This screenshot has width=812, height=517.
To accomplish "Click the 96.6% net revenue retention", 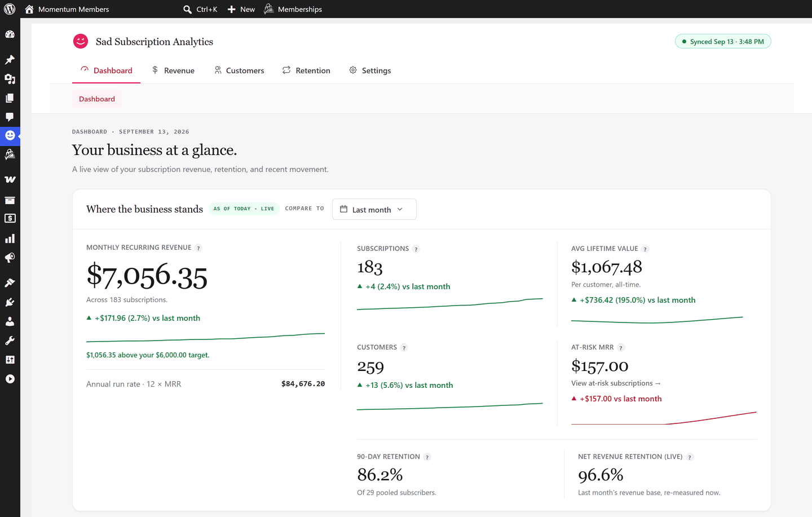I will 601,475.
